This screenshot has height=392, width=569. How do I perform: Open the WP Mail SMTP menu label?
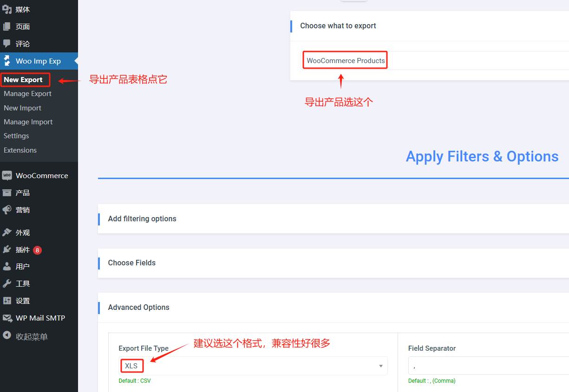(40, 318)
